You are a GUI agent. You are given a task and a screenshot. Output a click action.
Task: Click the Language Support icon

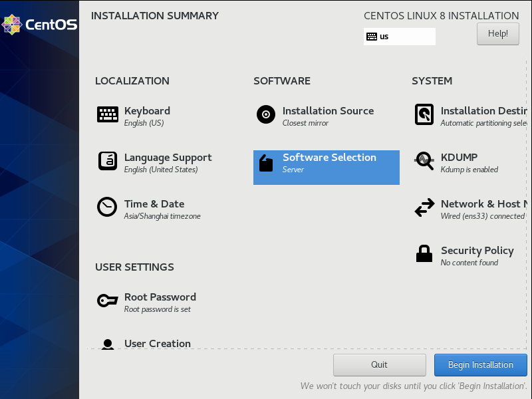pyautogui.click(x=108, y=161)
